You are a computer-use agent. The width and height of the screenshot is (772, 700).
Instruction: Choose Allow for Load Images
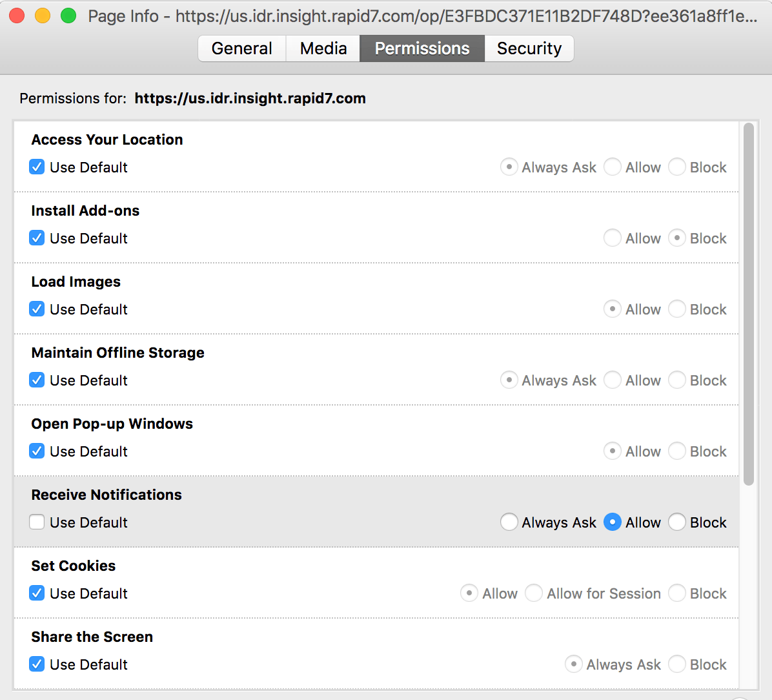click(x=613, y=309)
